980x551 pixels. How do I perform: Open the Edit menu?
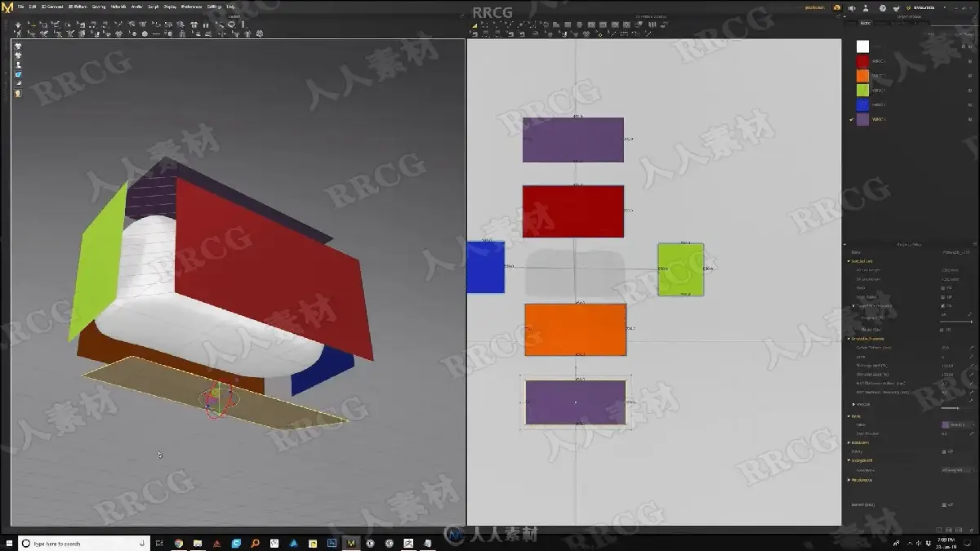pos(33,7)
